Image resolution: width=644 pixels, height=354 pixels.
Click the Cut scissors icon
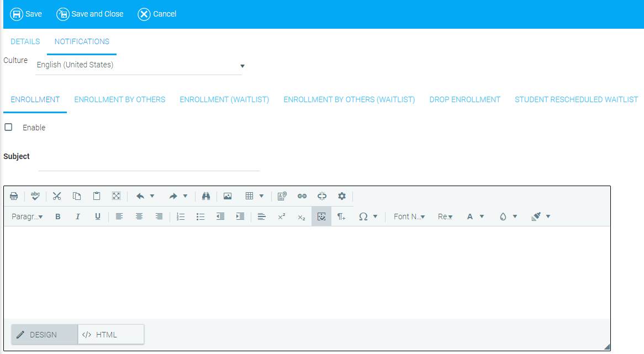(x=57, y=196)
